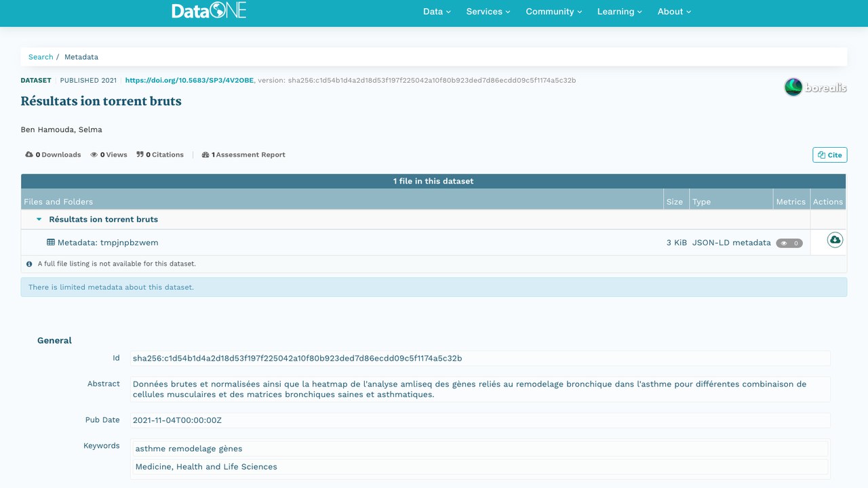Screen dimensions: 868x488
Task: Open the Services dropdown menu
Action: pyautogui.click(x=488, y=12)
